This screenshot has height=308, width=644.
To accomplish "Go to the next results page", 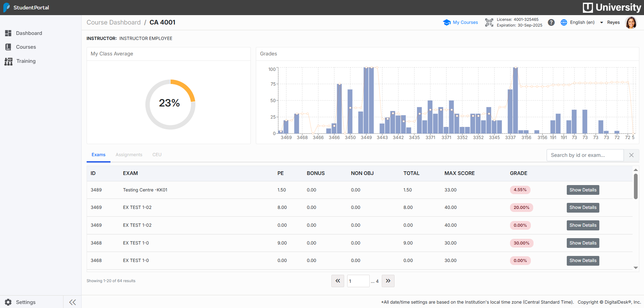I will click(x=388, y=281).
